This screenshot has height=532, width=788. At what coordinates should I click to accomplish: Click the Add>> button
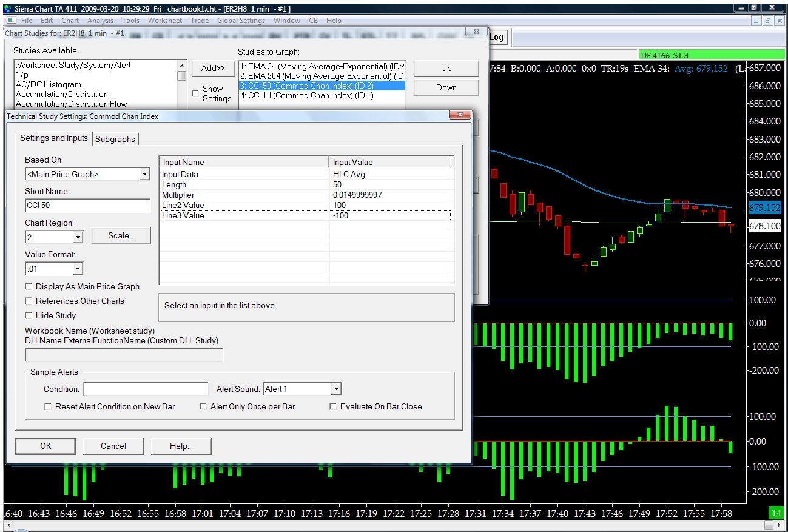tap(213, 69)
